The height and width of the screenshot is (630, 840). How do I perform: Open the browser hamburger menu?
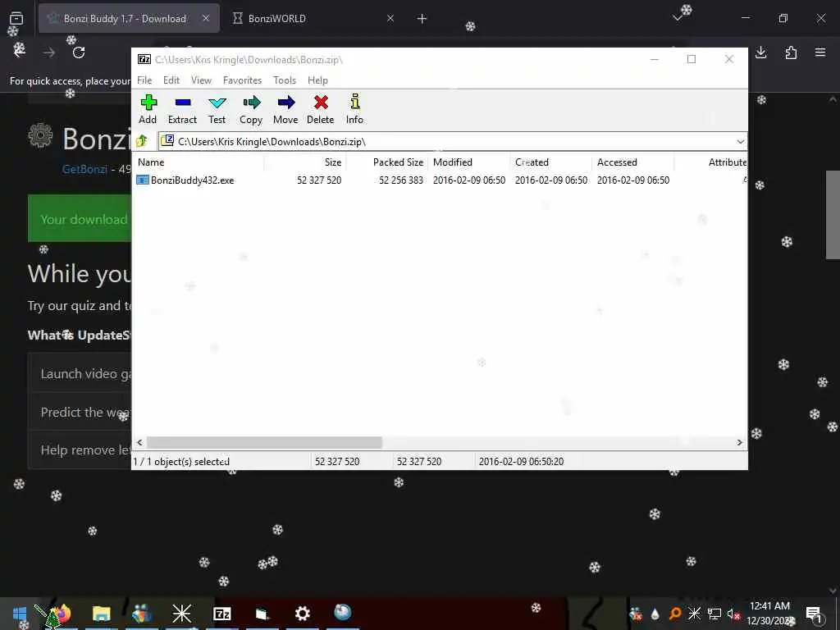click(820, 52)
